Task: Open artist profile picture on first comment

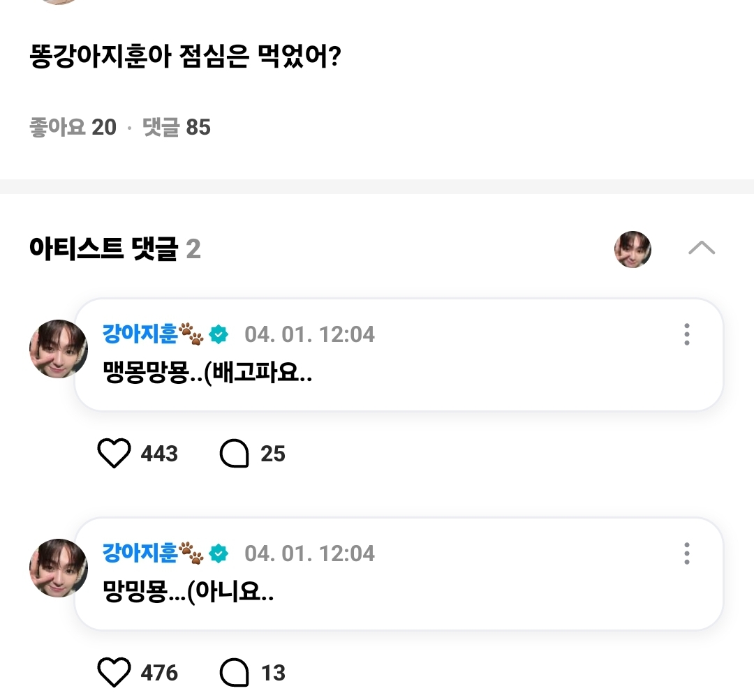Action: pyautogui.click(x=58, y=349)
